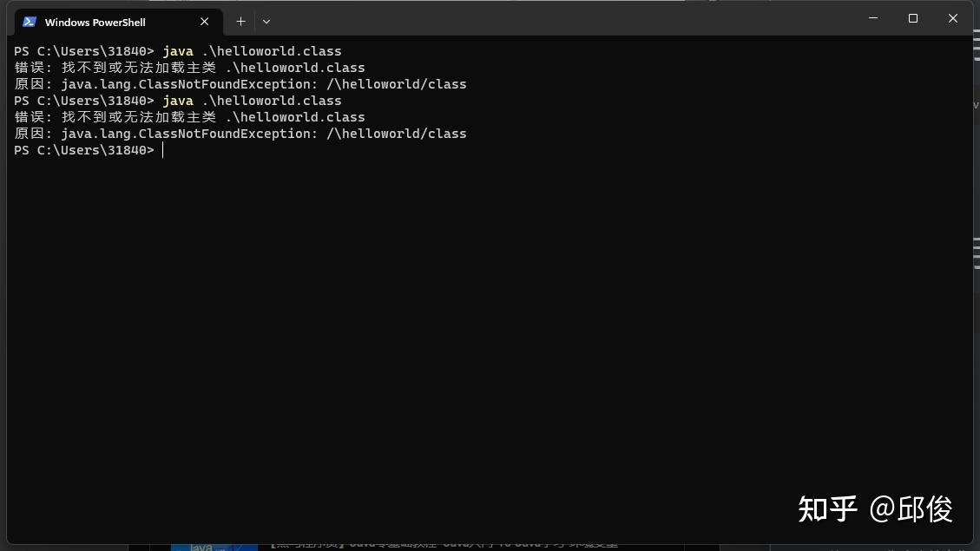Viewport: 980px width, 551px height.
Task: Click the empty black terminal background area
Action: point(486,347)
